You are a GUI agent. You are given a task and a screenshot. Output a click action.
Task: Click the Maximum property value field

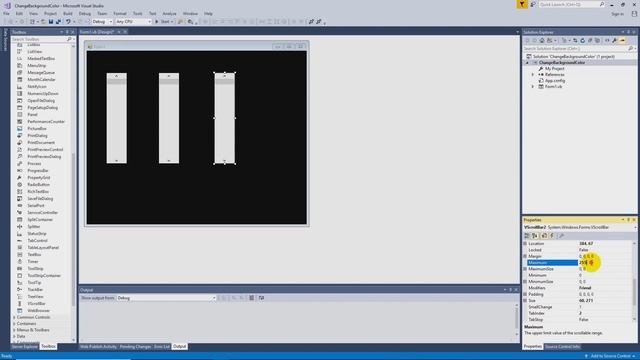[605, 262]
